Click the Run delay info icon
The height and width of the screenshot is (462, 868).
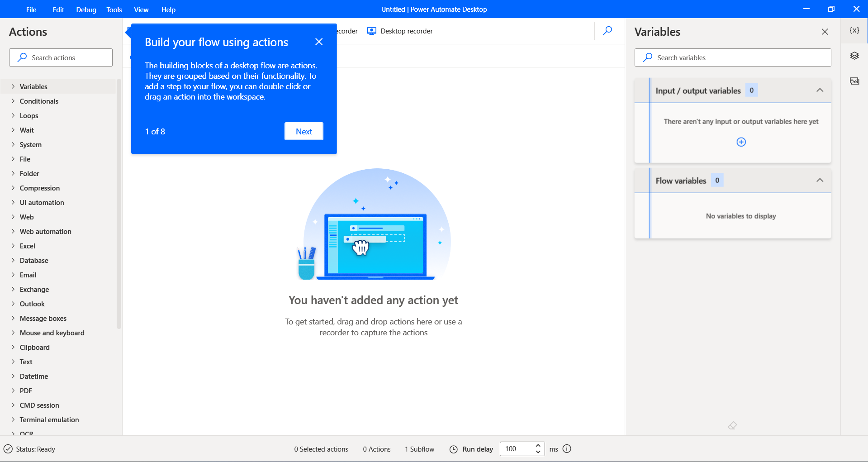pos(567,449)
